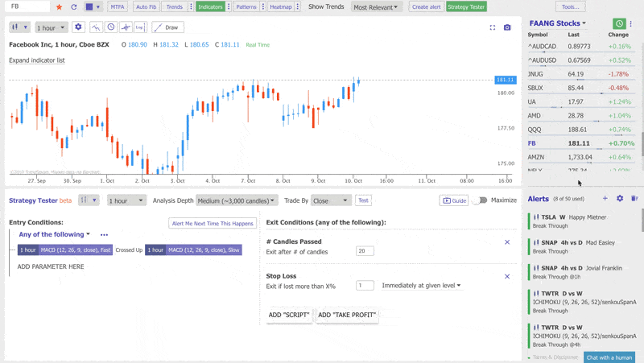Toggle the Trends button
Viewport: 644px width, 363px height.
[175, 7]
